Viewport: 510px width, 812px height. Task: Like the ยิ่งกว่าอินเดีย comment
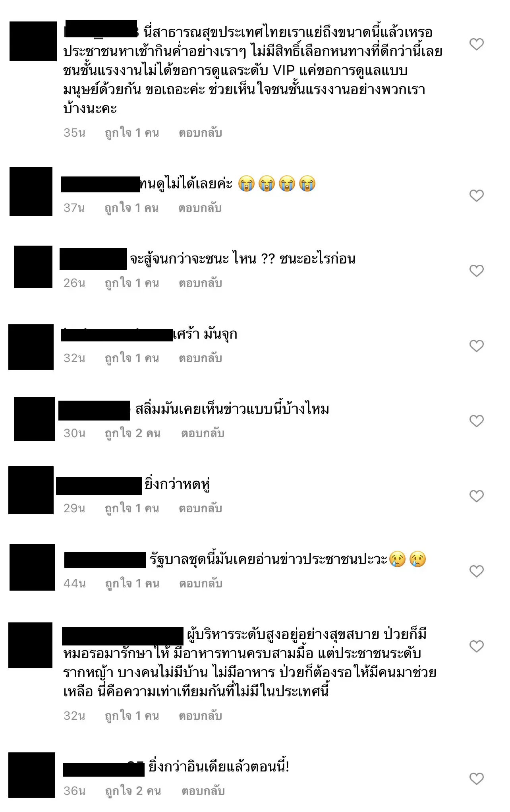[476, 779]
